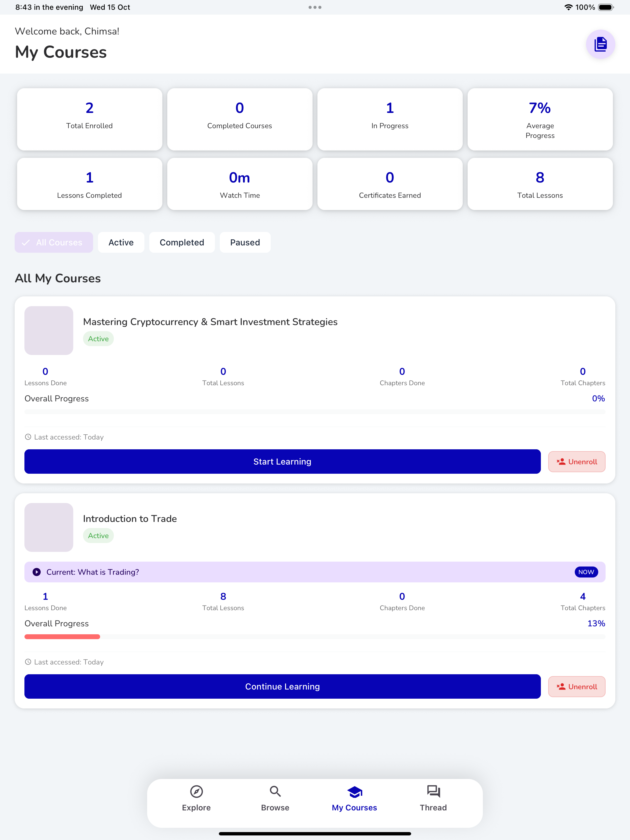Click the 13% progress value
This screenshot has width=630, height=840.
[x=596, y=623]
